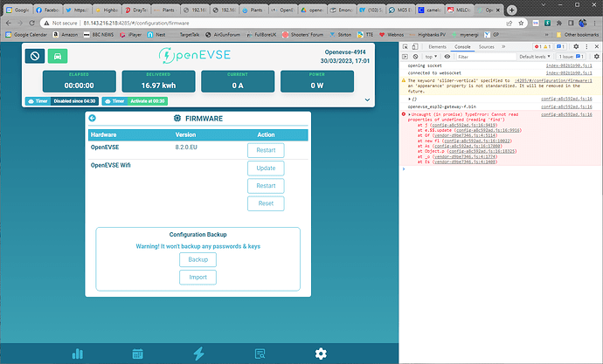This screenshot has width=603, height=364.
Task: Toggle console live expression eye icon
Action: [447, 57]
